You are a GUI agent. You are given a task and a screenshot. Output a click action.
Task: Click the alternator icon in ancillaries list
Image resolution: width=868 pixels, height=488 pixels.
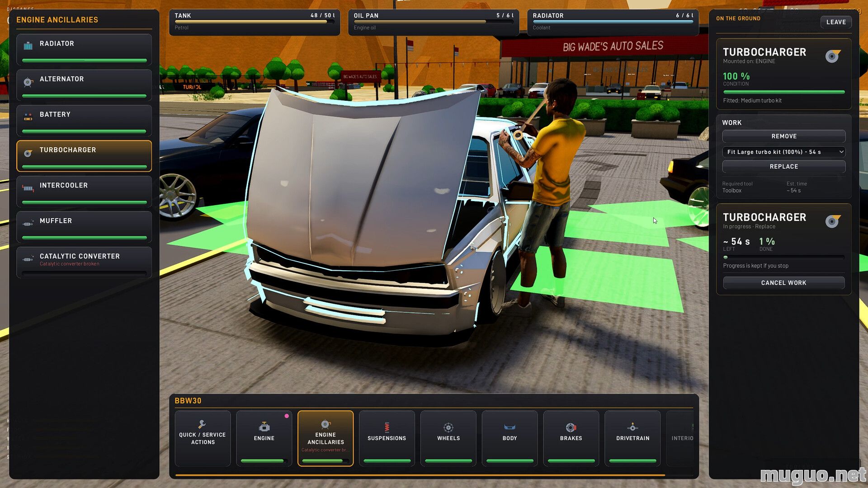point(28,82)
